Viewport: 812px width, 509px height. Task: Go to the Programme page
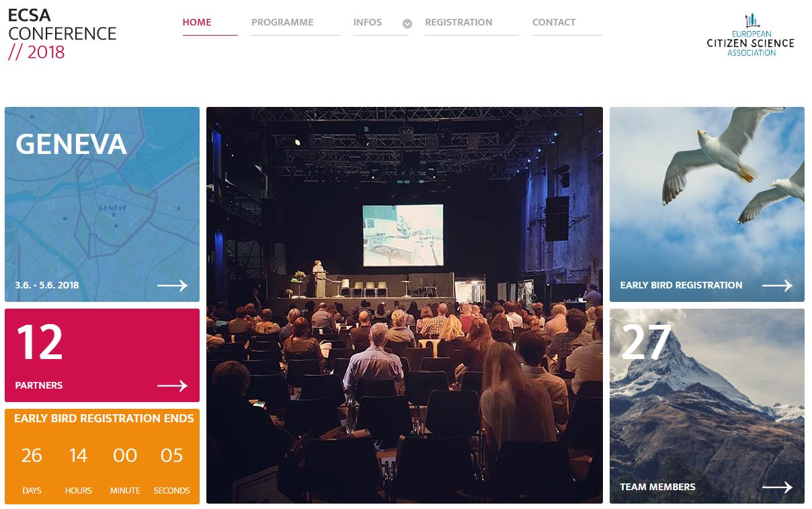point(282,22)
